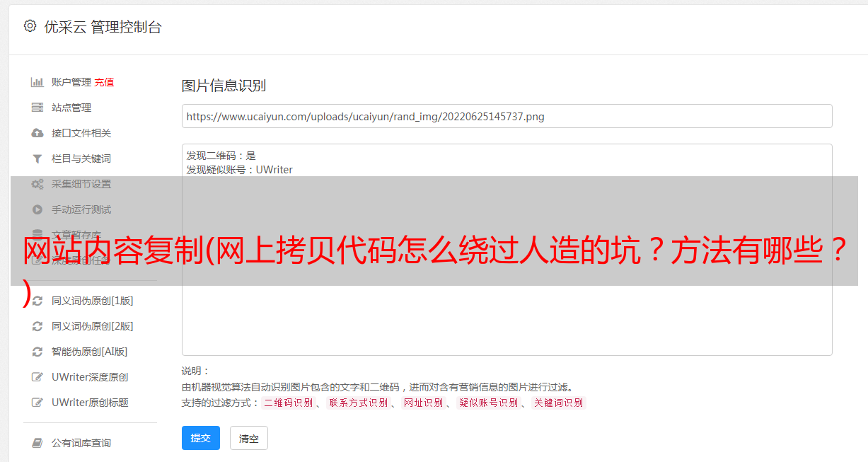Click the result line 发现疑似账号：UWriter
Screen dimensions: 868x462
(240, 170)
